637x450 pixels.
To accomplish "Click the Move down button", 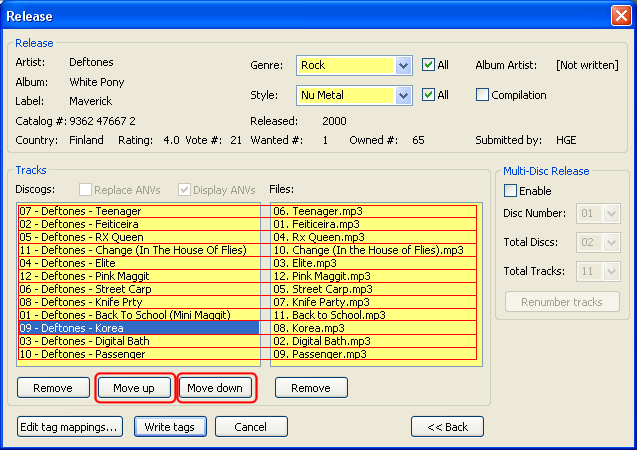I will click(x=215, y=388).
